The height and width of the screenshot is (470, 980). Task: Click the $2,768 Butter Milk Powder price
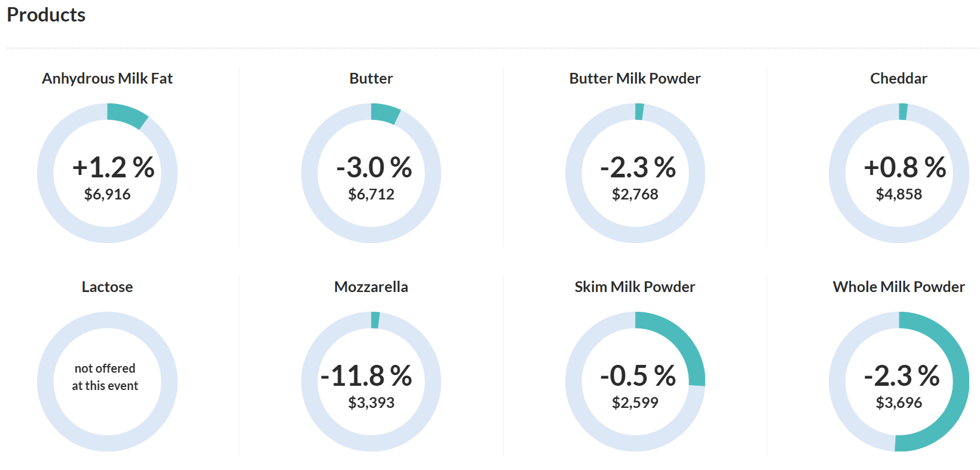tap(635, 195)
